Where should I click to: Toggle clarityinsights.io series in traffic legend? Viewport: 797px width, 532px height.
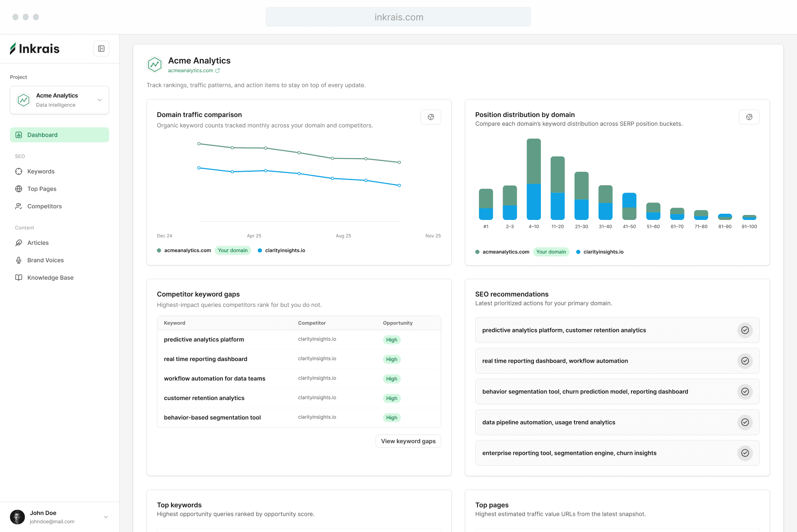281,250
